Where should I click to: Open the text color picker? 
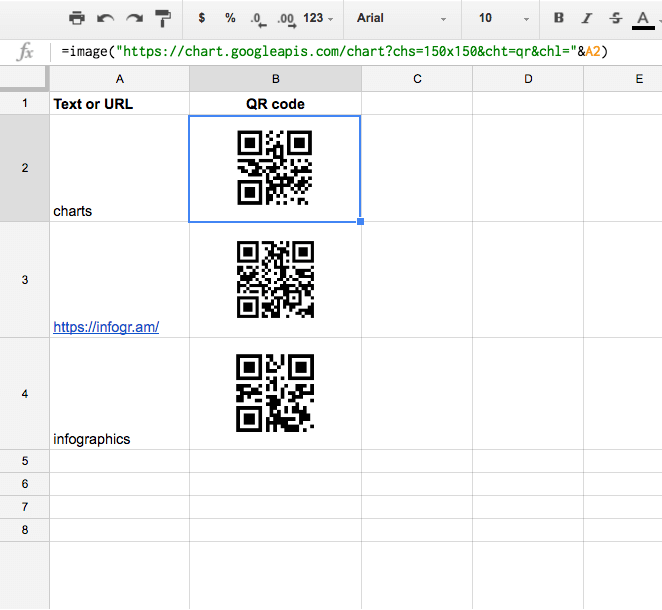(x=643, y=19)
